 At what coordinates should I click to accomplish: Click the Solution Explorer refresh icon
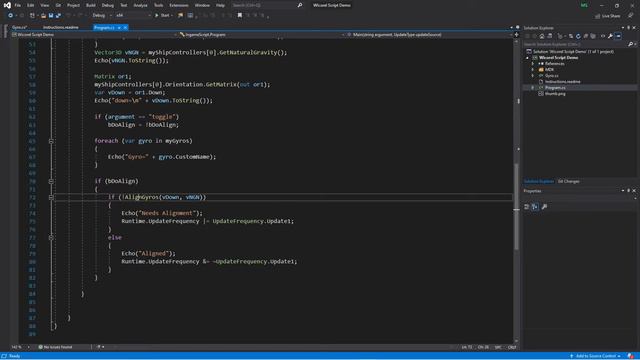578,36
